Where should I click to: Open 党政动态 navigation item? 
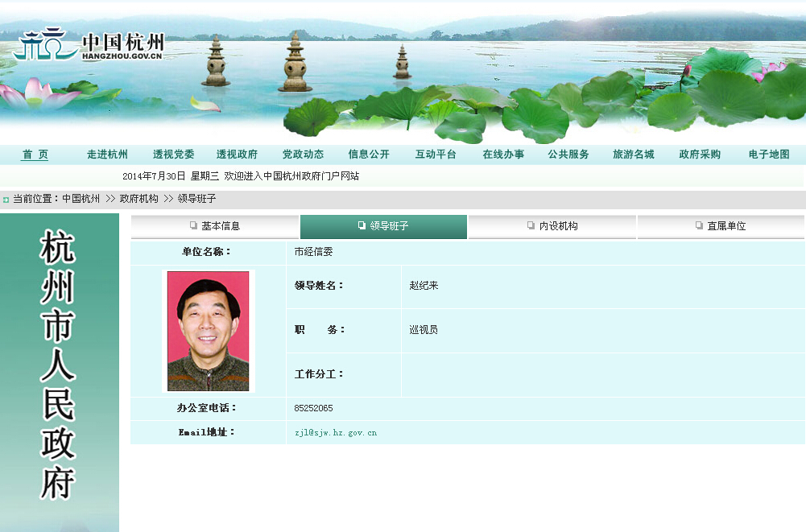(x=303, y=155)
